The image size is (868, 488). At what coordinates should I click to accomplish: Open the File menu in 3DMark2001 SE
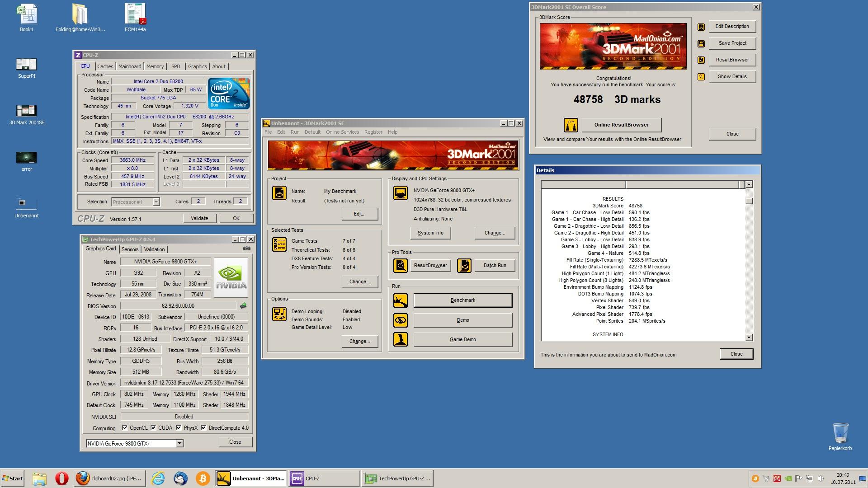[x=268, y=132]
